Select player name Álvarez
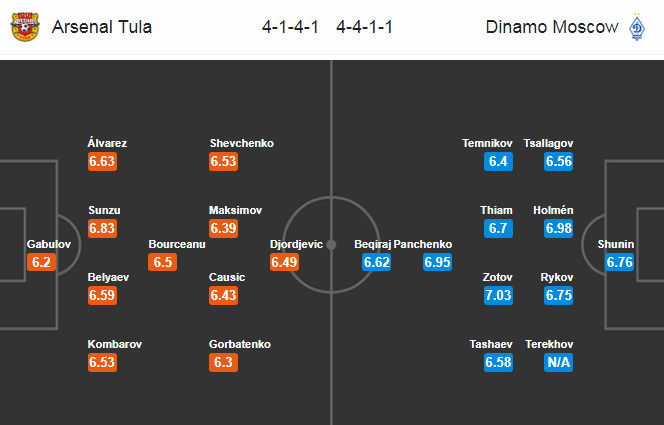Screen dimensions: 664x425 click(107, 143)
